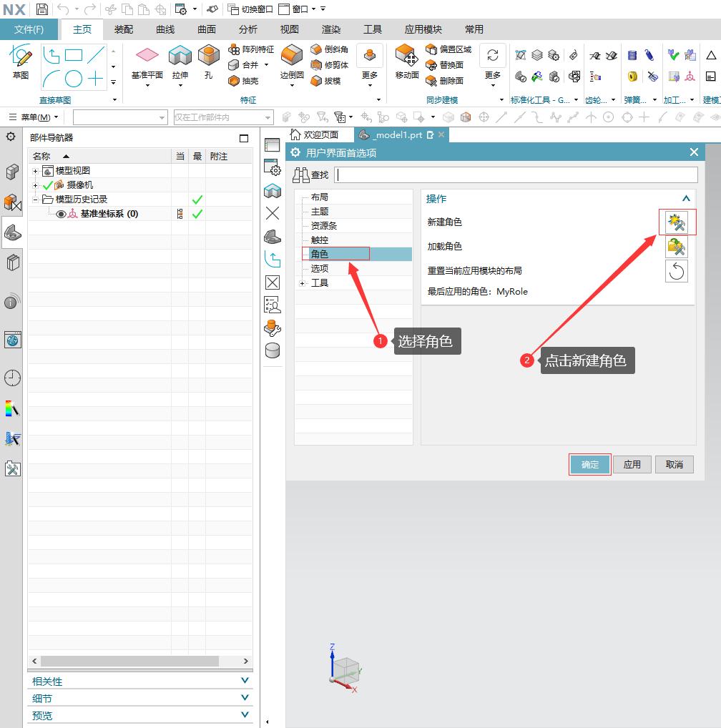The width and height of the screenshot is (721, 728).
Task: Click the reset layout icon for 重置当前应用模块的布局
Action: [677, 271]
